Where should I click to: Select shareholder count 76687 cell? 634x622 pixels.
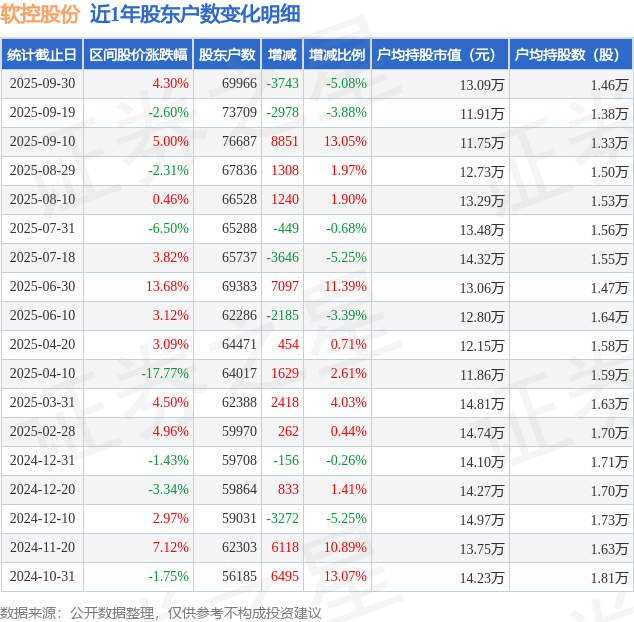pos(239,142)
